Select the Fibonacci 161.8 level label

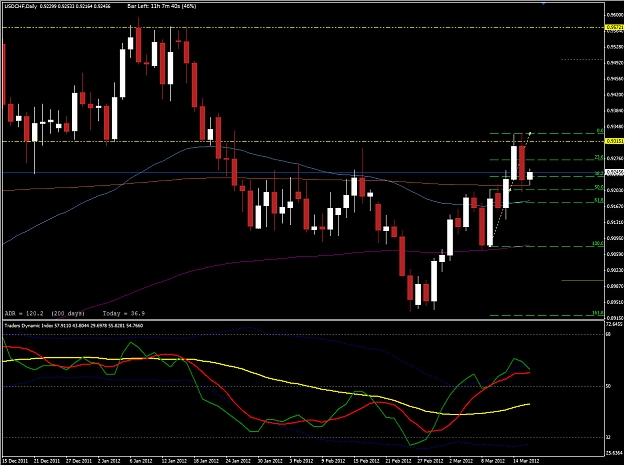click(x=598, y=313)
